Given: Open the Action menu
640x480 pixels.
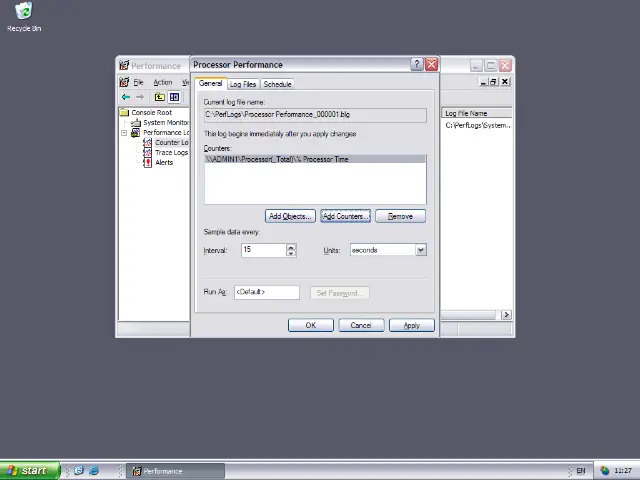Looking at the screenshot, I should click(162, 82).
